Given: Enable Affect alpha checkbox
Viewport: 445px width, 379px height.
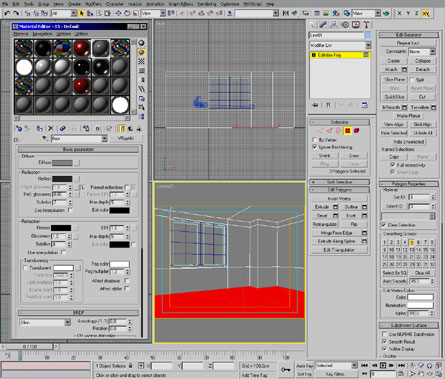Looking at the screenshot, I should pyautogui.click(x=127, y=288).
